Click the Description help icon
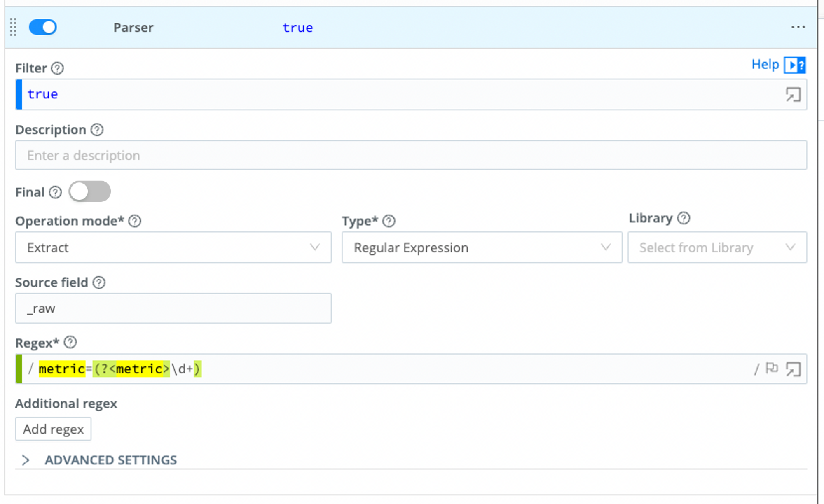824x504 pixels. [97, 130]
